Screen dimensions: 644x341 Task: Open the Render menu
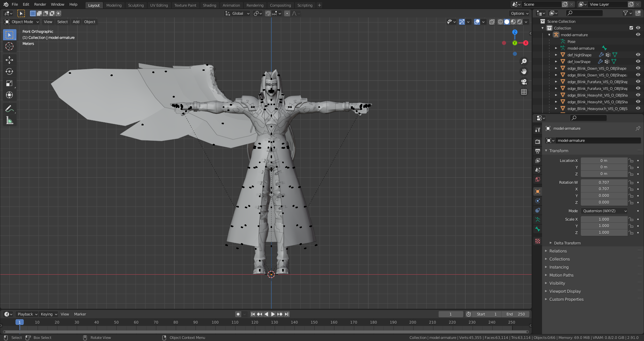[x=40, y=4]
